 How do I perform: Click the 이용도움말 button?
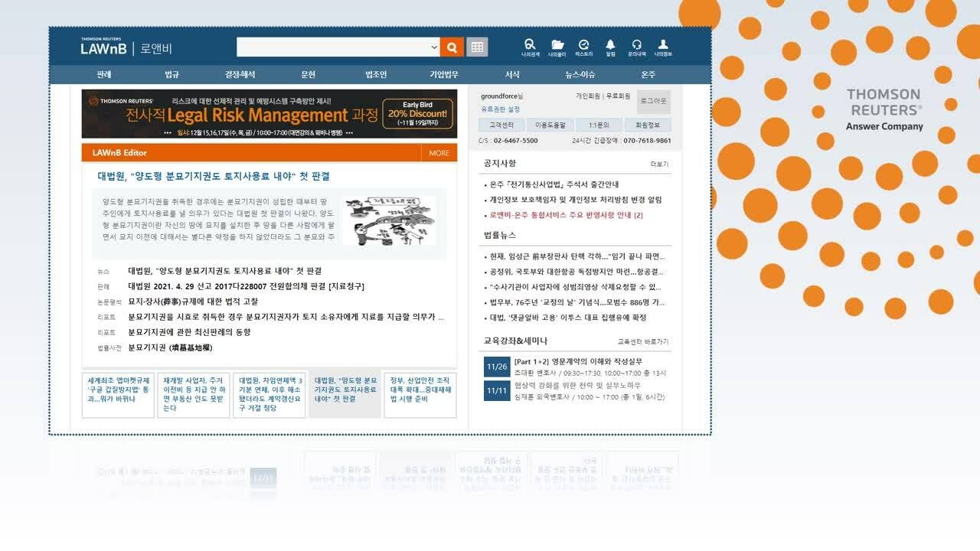click(x=550, y=125)
